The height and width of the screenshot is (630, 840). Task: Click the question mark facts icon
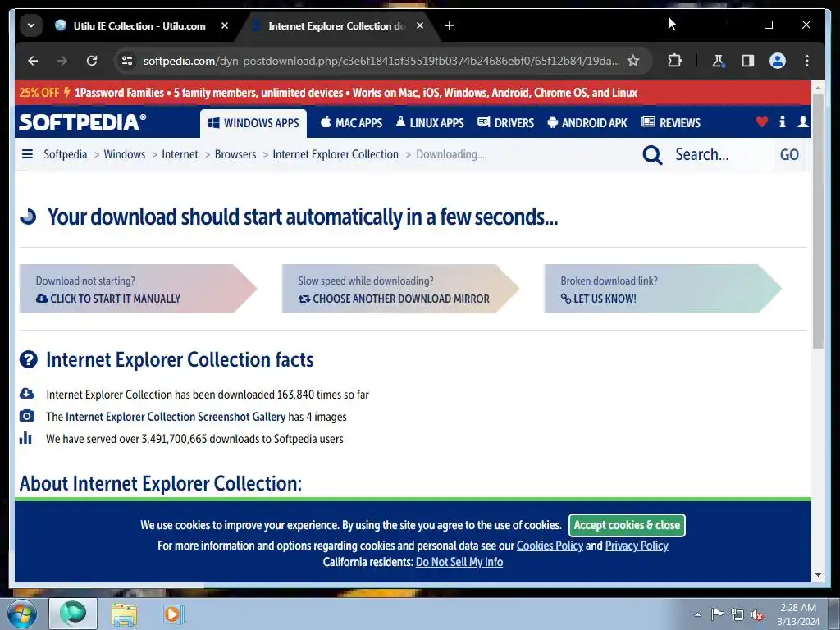click(x=29, y=359)
